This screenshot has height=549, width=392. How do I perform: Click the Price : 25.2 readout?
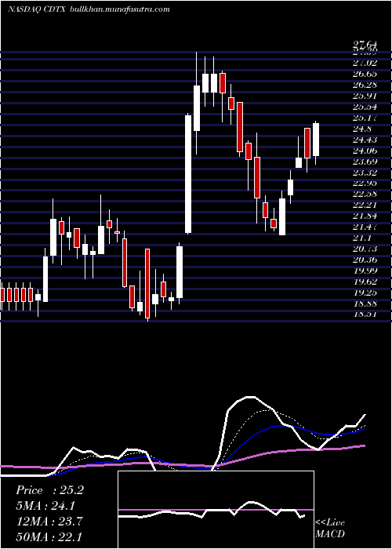[x=49, y=490]
